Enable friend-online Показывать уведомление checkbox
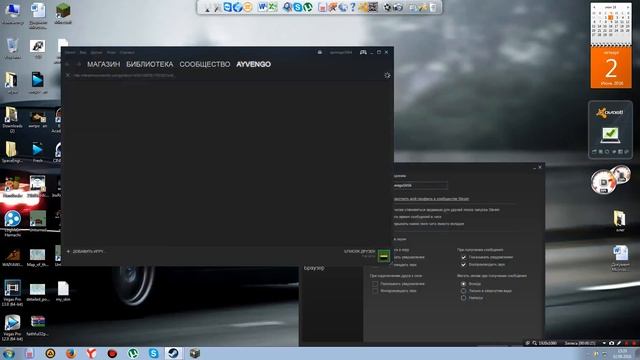Viewport: 640px width, 360px height. (x=375, y=284)
